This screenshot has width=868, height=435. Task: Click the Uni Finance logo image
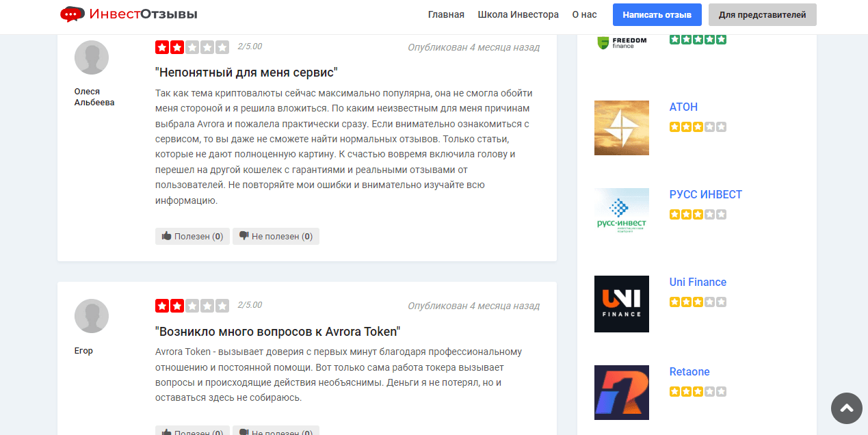click(x=621, y=304)
